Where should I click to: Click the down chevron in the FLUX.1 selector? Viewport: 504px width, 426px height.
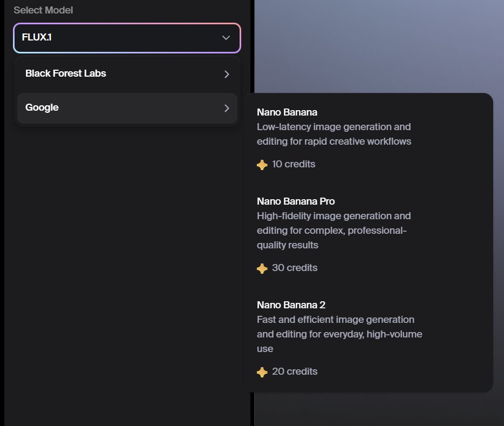pyautogui.click(x=226, y=38)
